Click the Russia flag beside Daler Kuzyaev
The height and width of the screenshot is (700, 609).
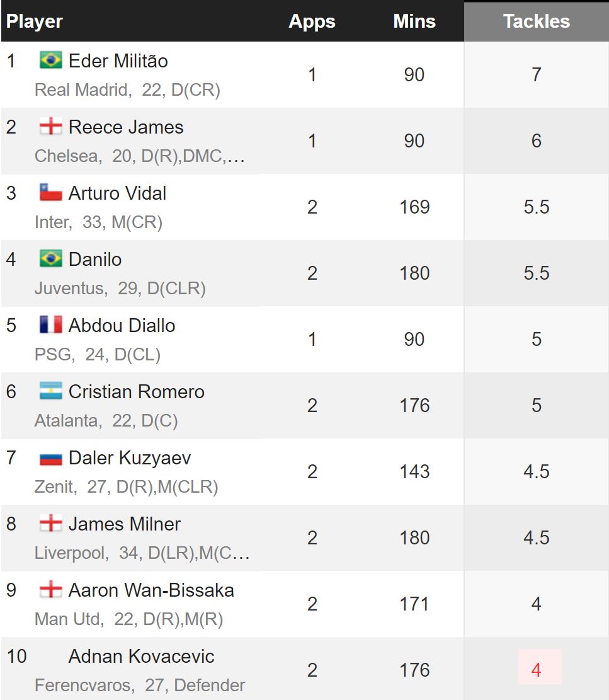tap(50, 459)
